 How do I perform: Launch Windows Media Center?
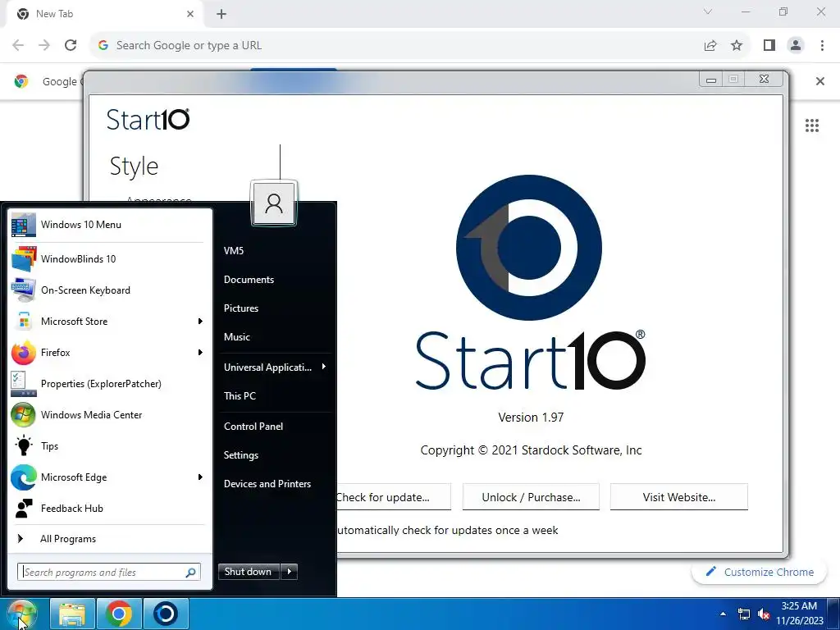point(110,414)
